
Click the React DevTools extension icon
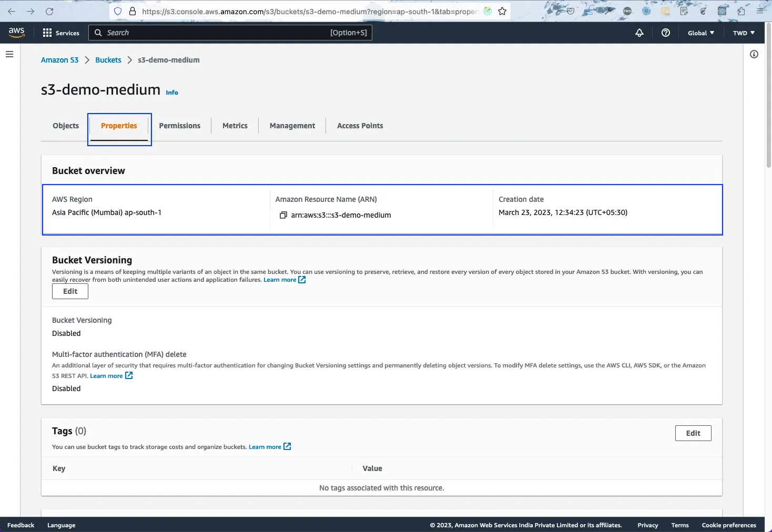point(722,11)
